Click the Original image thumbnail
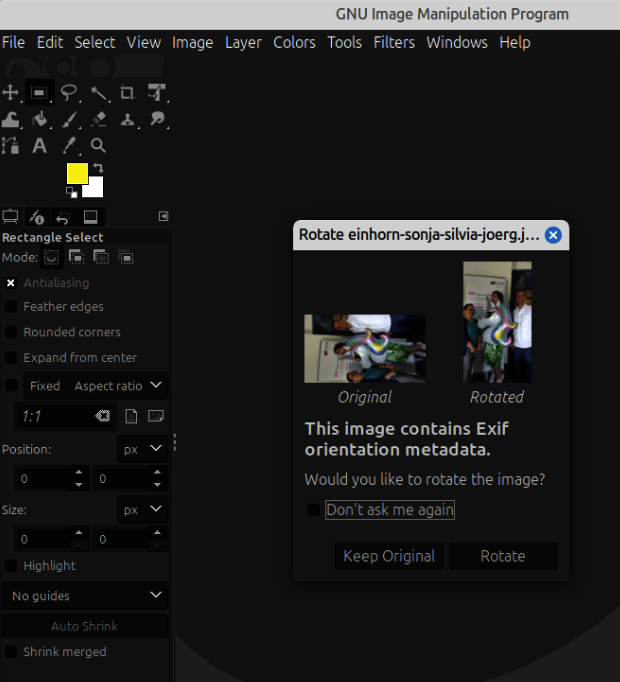 click(x=365, y=349)
